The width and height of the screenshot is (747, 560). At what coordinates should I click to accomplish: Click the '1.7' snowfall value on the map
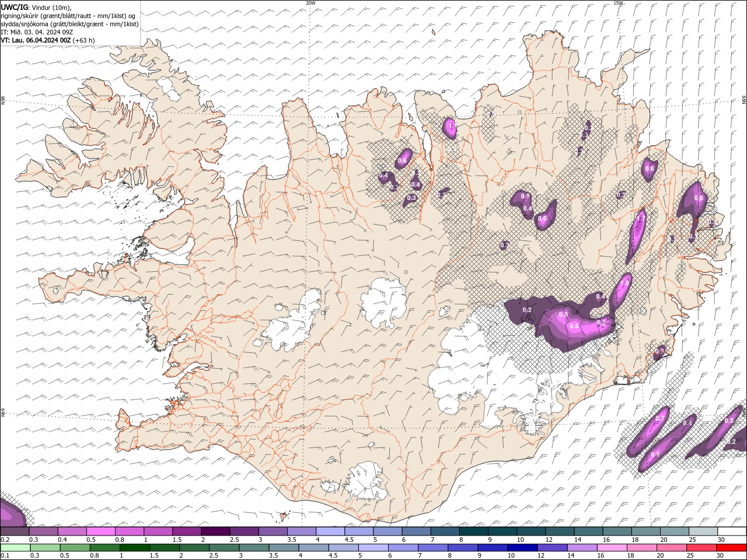[640, 218]
